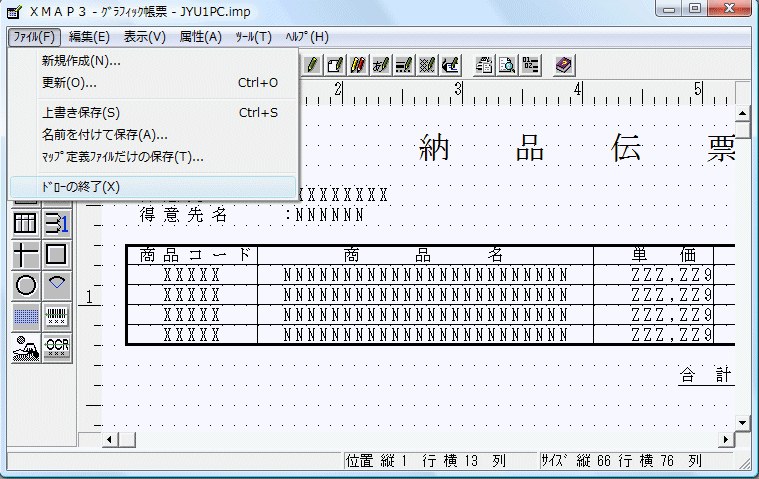
Task: Select the barcode field tool
Action: 57,317
